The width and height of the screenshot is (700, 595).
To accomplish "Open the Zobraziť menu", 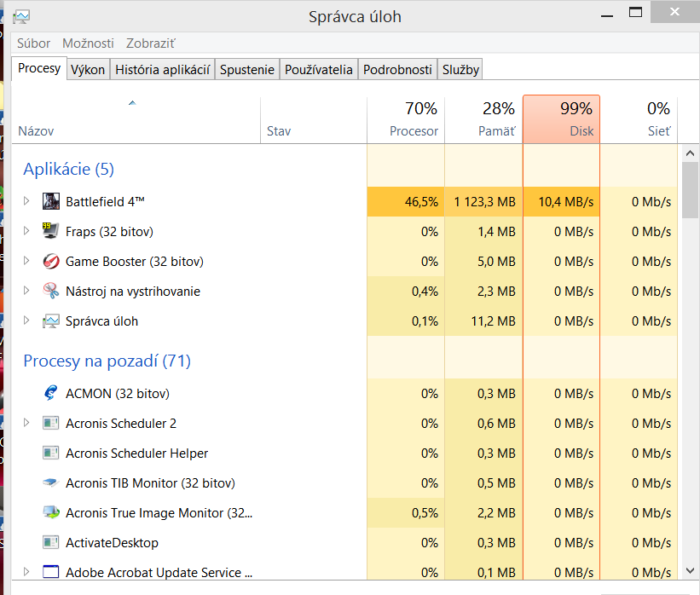I will pos(150,43).
